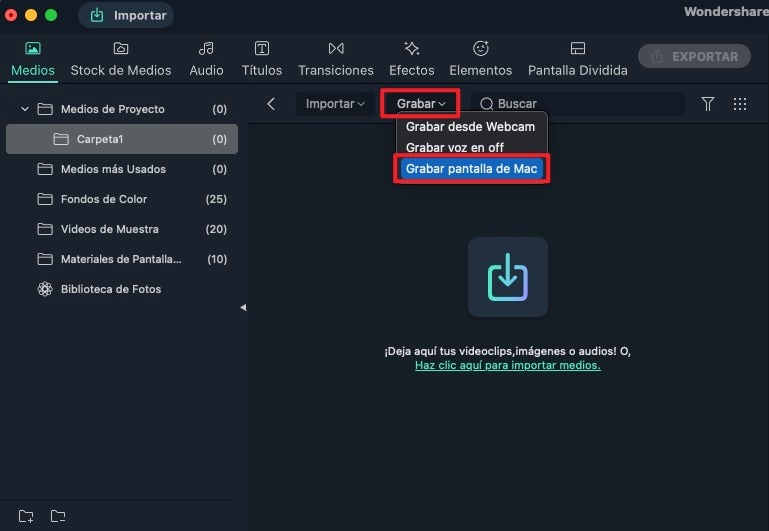The image size is (769, 531).
Task: Click 'Haz clic aquí para importar medios' link
Action: 508,365
